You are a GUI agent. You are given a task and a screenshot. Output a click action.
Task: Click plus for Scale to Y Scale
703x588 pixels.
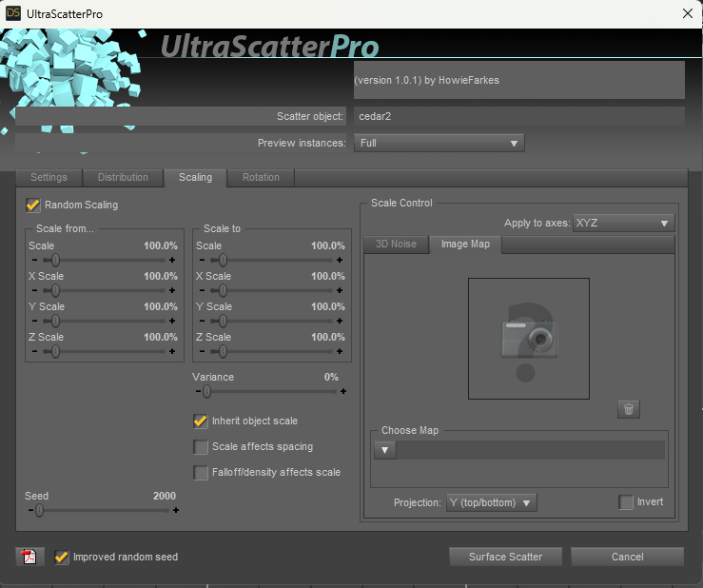[x=340, y=321]
